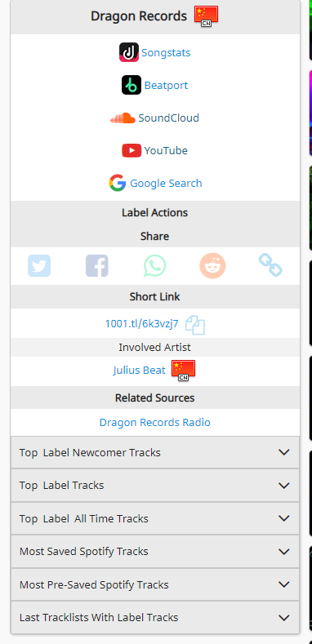Expand Most Pre-Saved Spotify Tracks
The width and height of the screenshot is (312, 644).
[x=155, y=584]
